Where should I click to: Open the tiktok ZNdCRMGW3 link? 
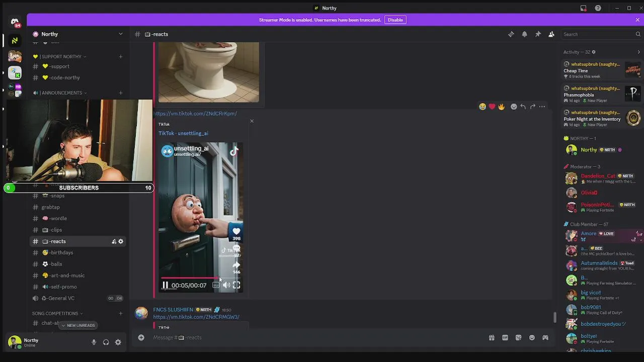196,317
